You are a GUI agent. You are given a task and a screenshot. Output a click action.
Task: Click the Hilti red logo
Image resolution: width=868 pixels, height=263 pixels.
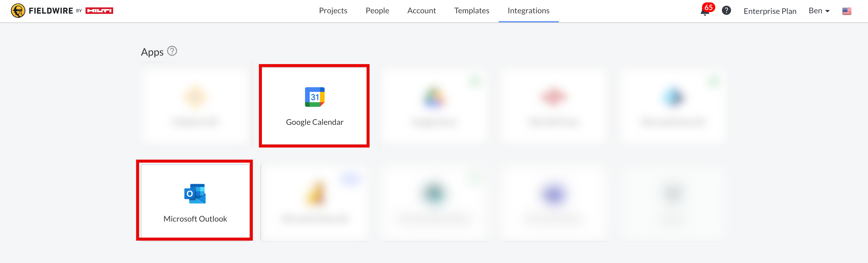click(99, 11)
